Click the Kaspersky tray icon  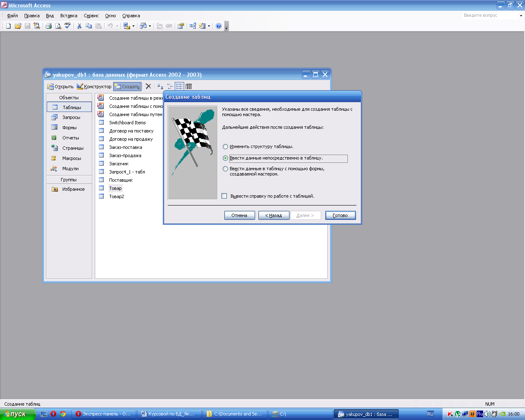450,414
